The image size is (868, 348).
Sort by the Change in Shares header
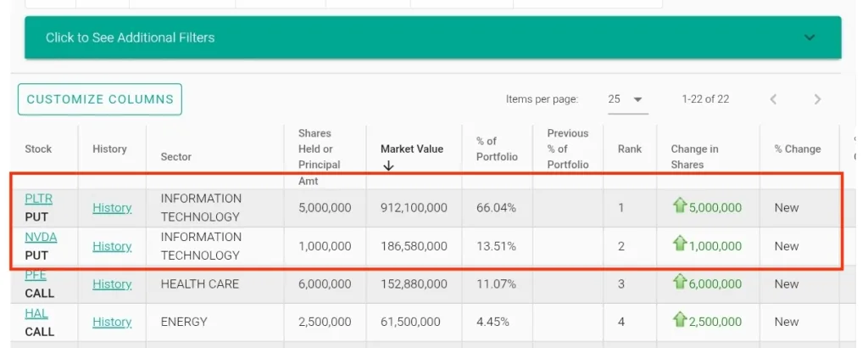pos(694,156)
